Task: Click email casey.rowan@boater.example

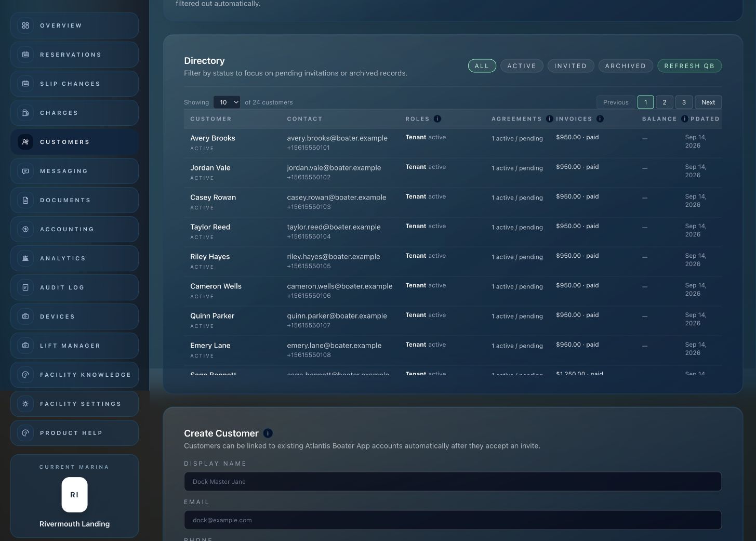Action: click(x=337, y=197)
